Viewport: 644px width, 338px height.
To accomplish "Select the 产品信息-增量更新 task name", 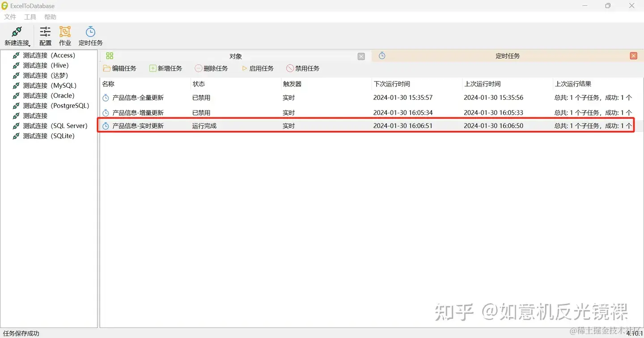I will (x=138, y=113).
